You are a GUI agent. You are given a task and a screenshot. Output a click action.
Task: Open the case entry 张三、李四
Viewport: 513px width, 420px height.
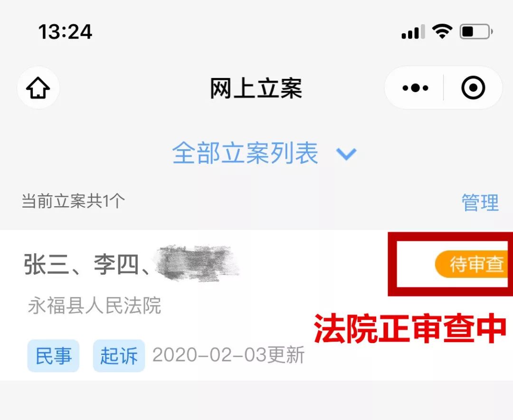point(256,305)
